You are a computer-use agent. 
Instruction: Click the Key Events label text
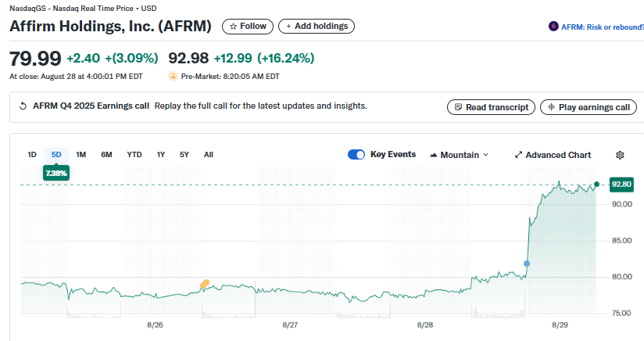(393, 155)
